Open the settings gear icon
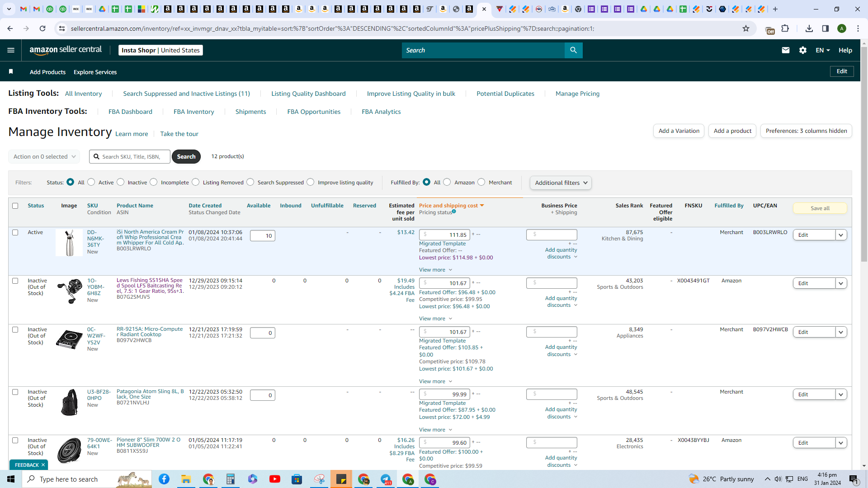Screen dimensions: 868x488 tap(803, 50)
